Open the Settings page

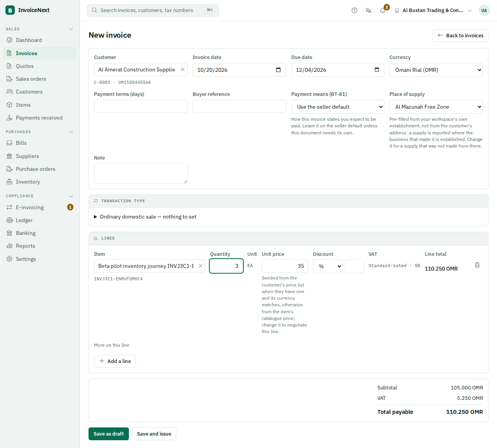40,259
